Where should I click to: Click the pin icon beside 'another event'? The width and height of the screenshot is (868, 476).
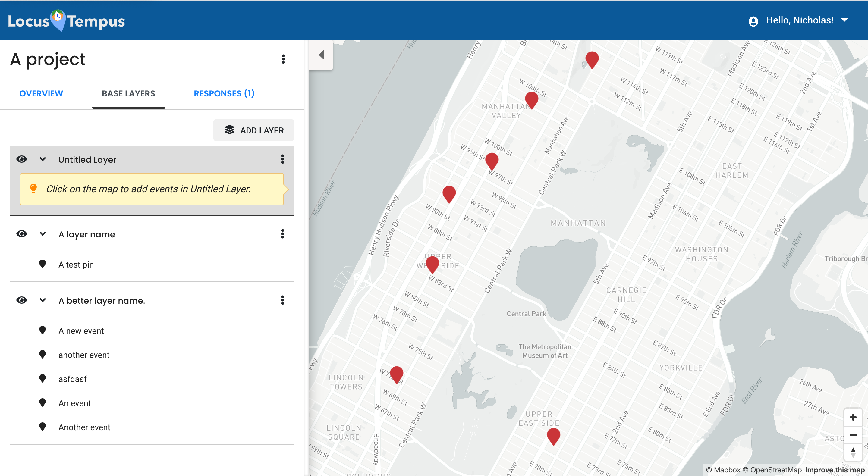[x=42, y=354]
